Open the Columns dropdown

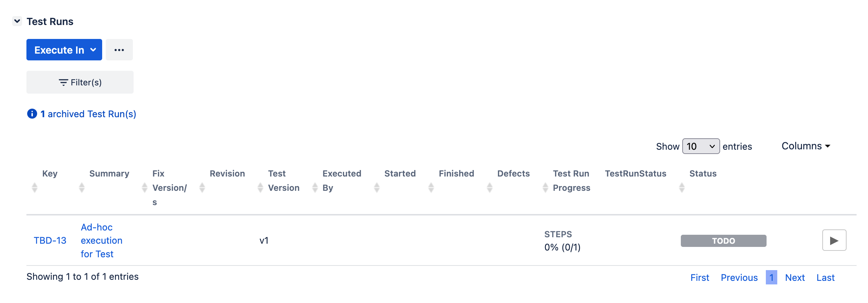806,146
